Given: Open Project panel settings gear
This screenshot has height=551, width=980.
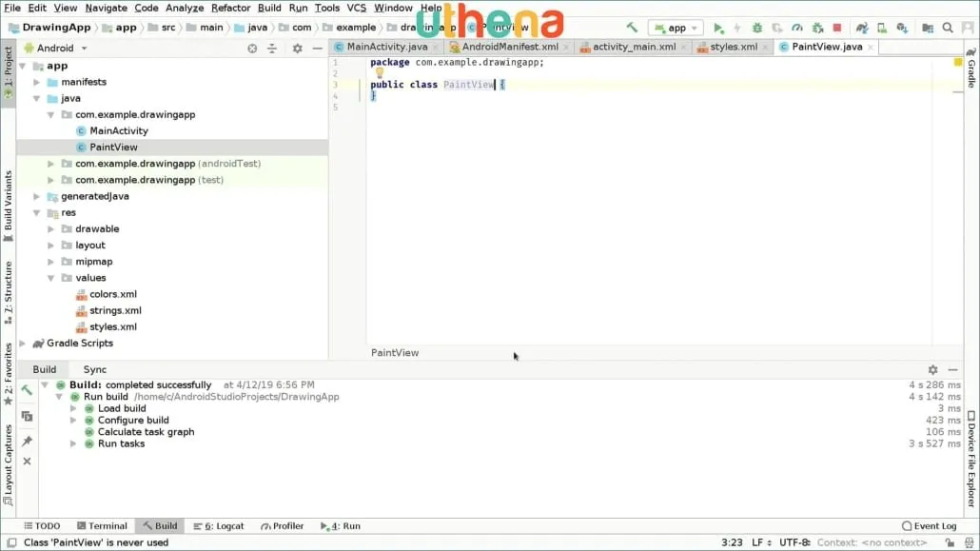Looking at the screenshot, I should click(298, 49).
